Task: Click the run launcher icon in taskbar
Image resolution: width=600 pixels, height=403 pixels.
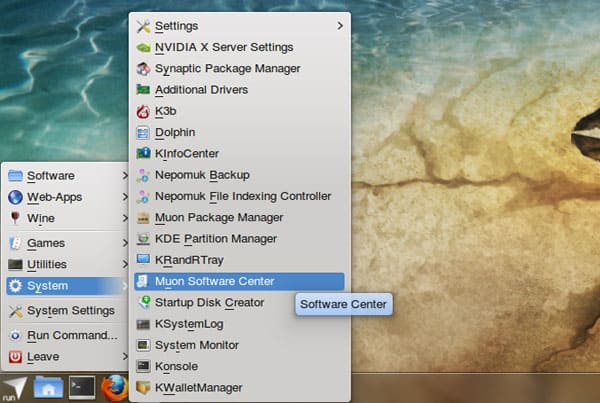Action: pyautogui.click(x=14, y=388)
